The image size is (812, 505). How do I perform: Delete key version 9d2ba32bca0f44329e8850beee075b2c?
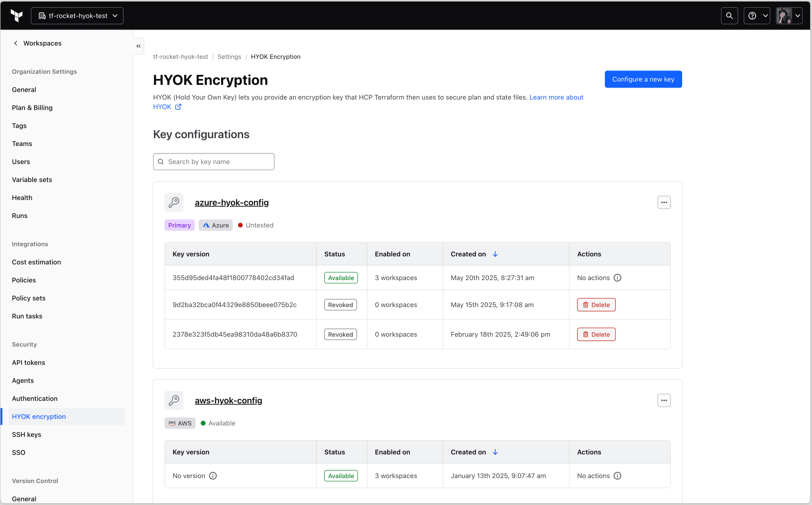(x=596, y=305)
